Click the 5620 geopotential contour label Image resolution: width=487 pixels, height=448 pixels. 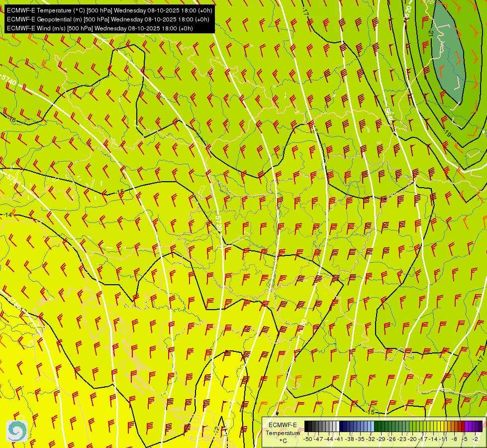[x=407, y=14]
